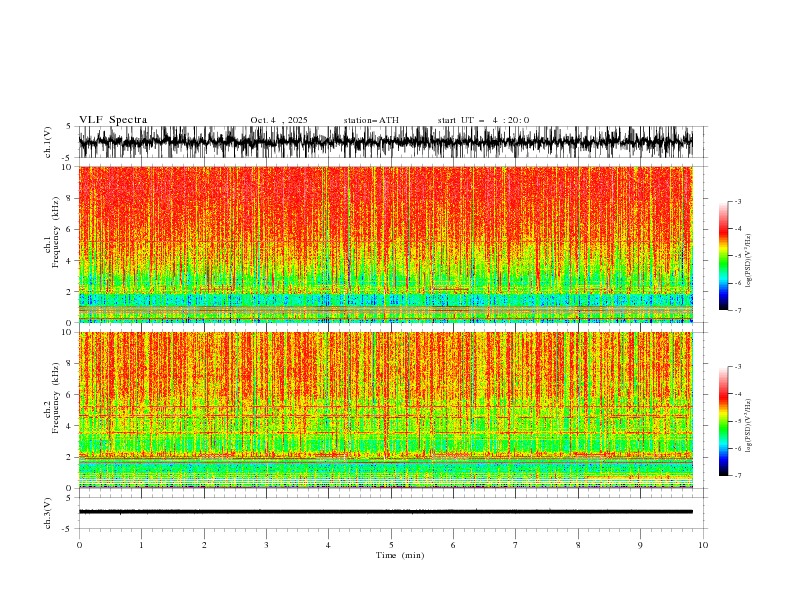This screenshot has width=792, height=612.
Task: Click the ch.3(V) waveform trace panel
Action: point(393,513)
